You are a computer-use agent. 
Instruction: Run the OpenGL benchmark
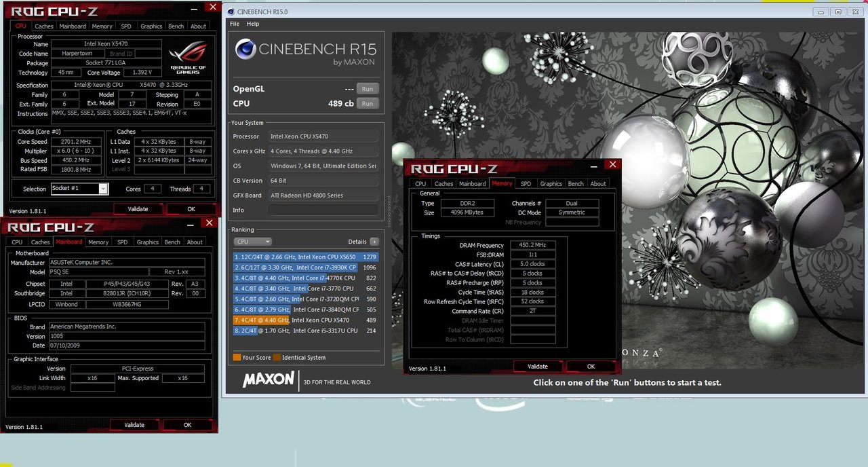(x=367, y=89)
